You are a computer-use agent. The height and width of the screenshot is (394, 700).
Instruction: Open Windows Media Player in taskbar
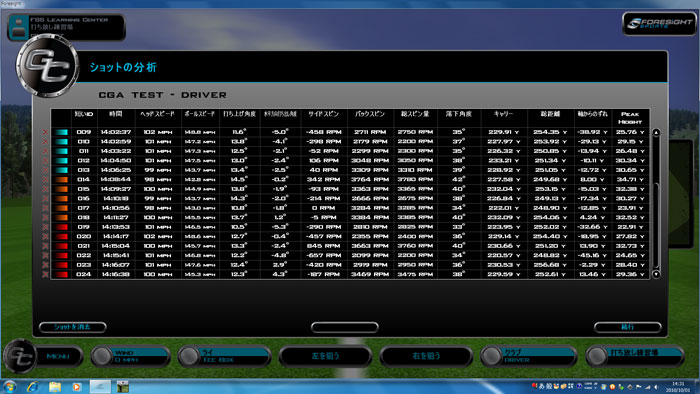[77, 386]
